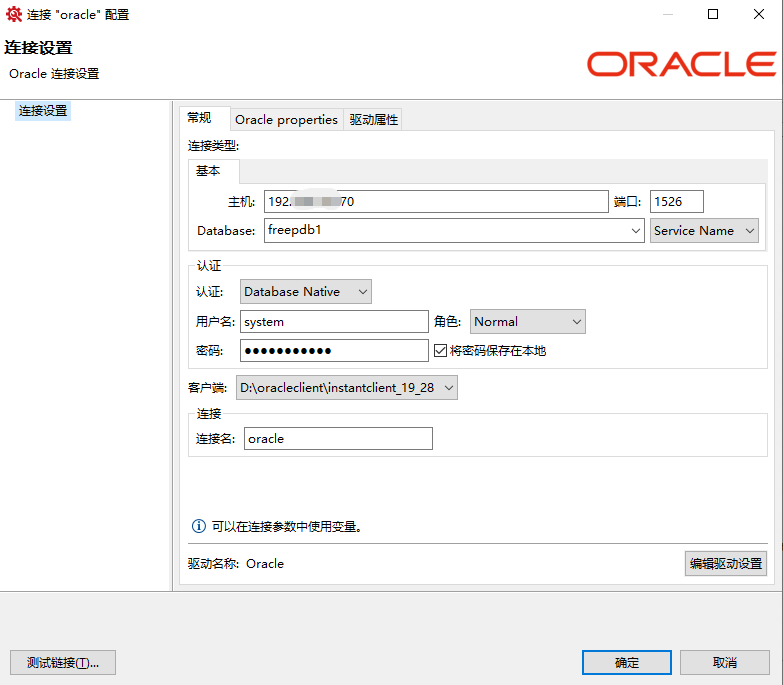Open the Database name dropdown arrow
Image resolution: width=783 pixels, height=685 pixels.
click(636, 231)
